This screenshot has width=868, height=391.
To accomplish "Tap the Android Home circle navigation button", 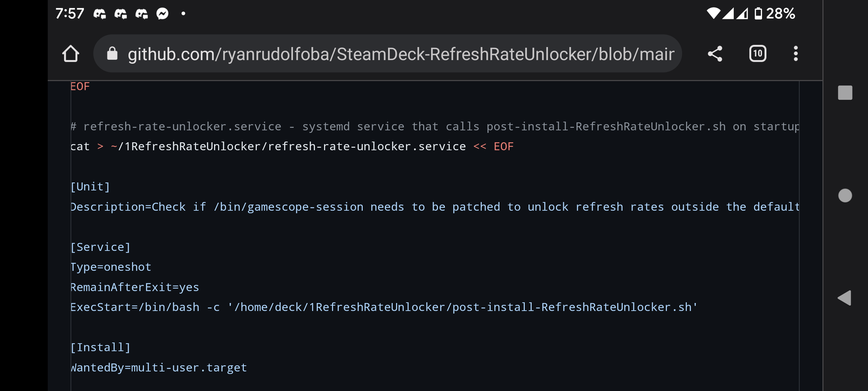I will pos(845,195).
